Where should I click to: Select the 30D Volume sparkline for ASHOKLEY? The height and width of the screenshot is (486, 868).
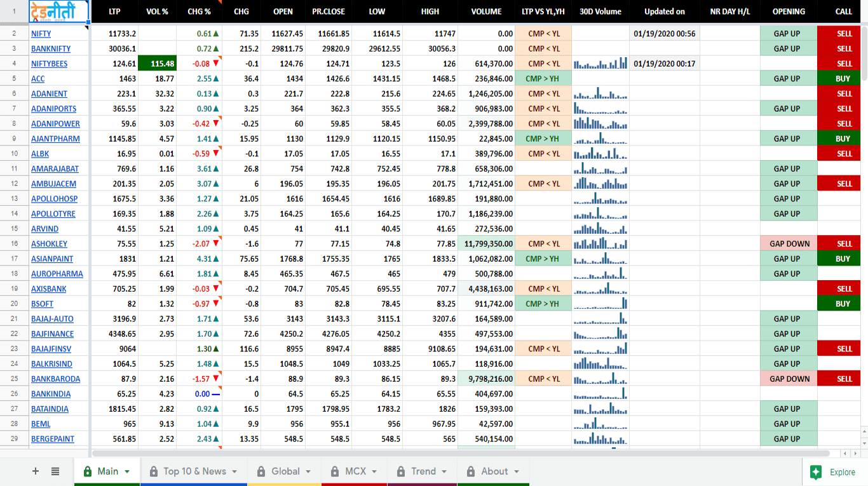(x=600, y=244)
